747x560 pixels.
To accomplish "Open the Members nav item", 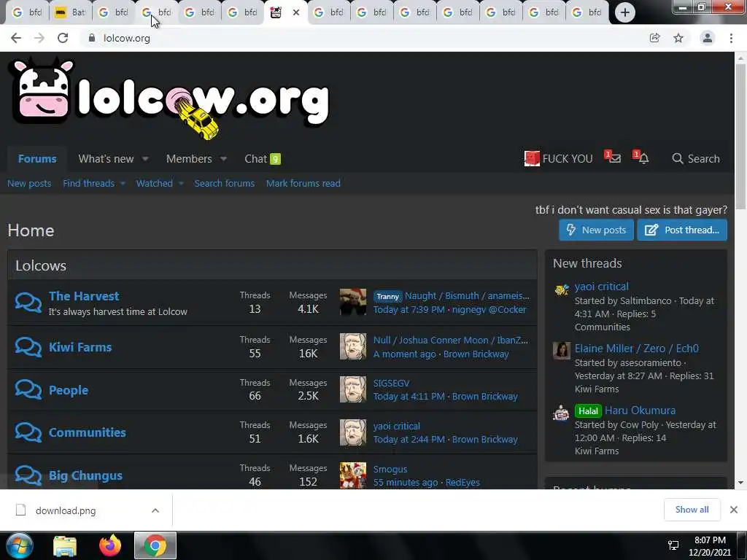I will (x=189, y=158).
